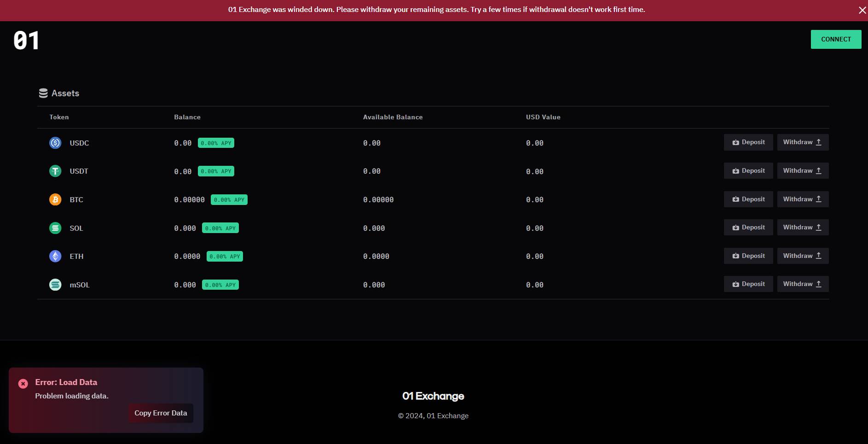This screenshot has width=868, height=444.
Task: Deposit mSOL
Action: coord(748,284)
